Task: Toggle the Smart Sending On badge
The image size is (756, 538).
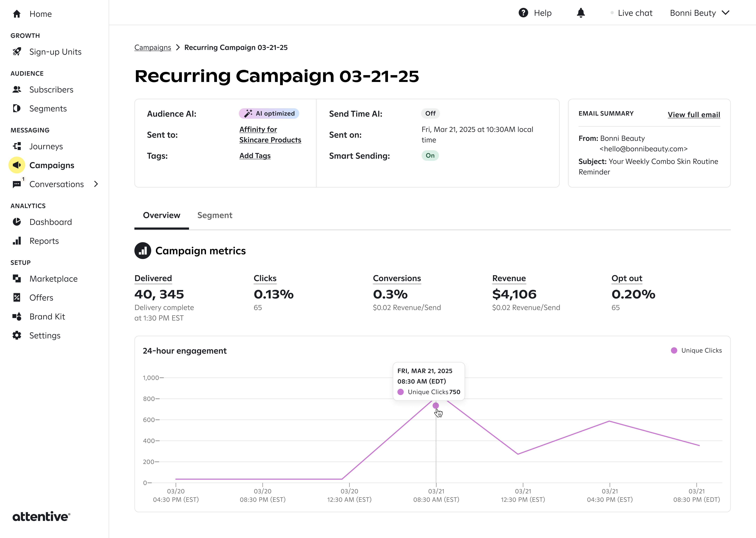Action: click(x=430, y=155)
